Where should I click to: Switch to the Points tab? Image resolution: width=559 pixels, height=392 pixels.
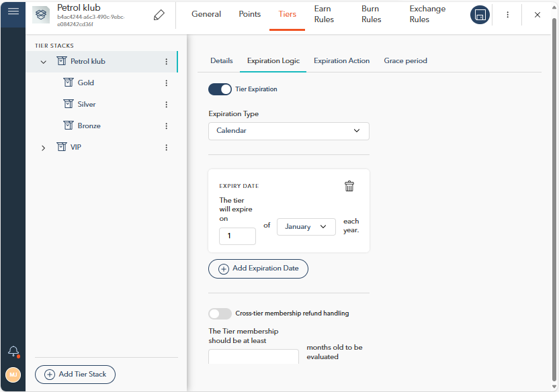[x=249, y=14]
